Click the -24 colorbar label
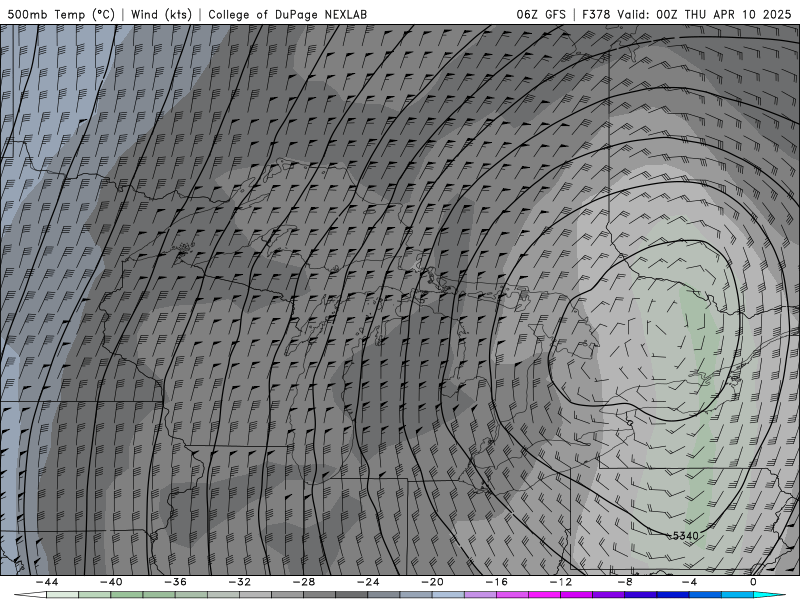The image size is (800, 600). [368, 582]
